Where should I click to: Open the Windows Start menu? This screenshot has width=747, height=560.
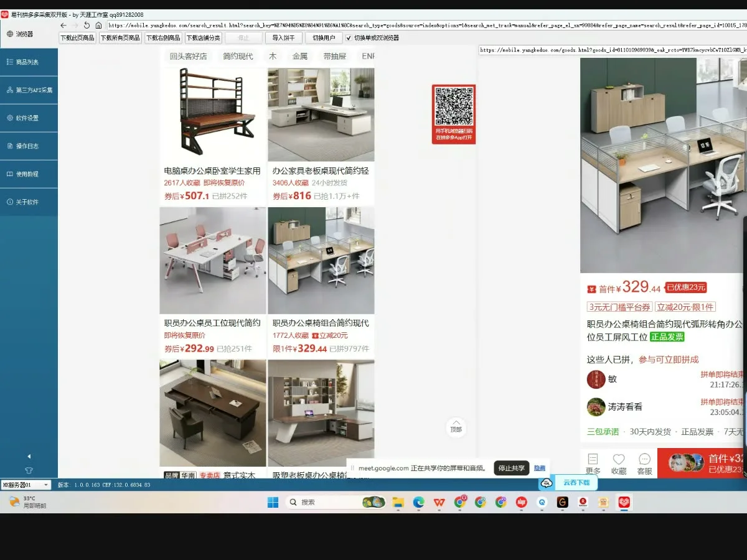272,502
